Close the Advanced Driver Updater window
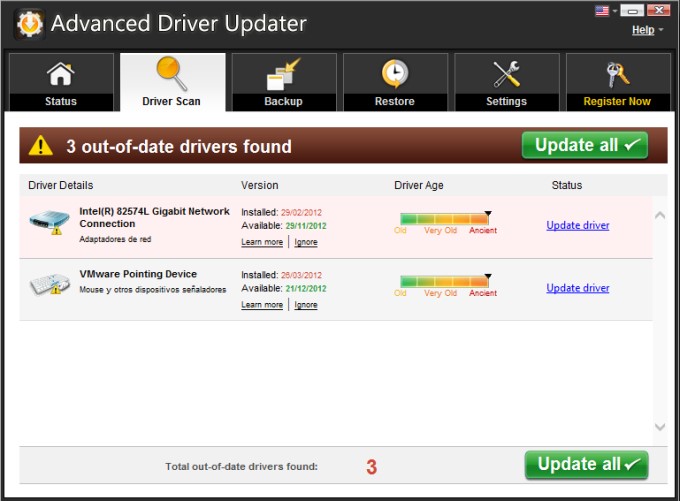The width and height of the screenshot is (680, 501). click(659, 10)
